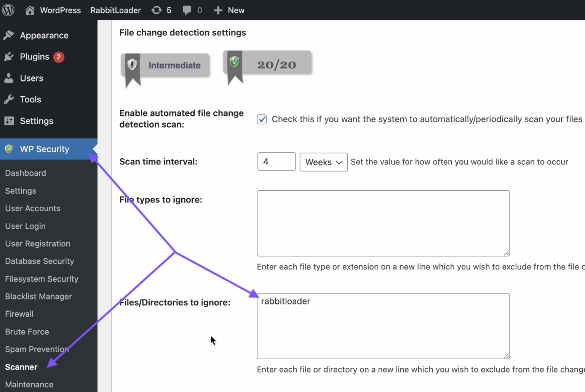Open Settings via the sliders icon
Screen dimensions: 585x392
point(9,121)
